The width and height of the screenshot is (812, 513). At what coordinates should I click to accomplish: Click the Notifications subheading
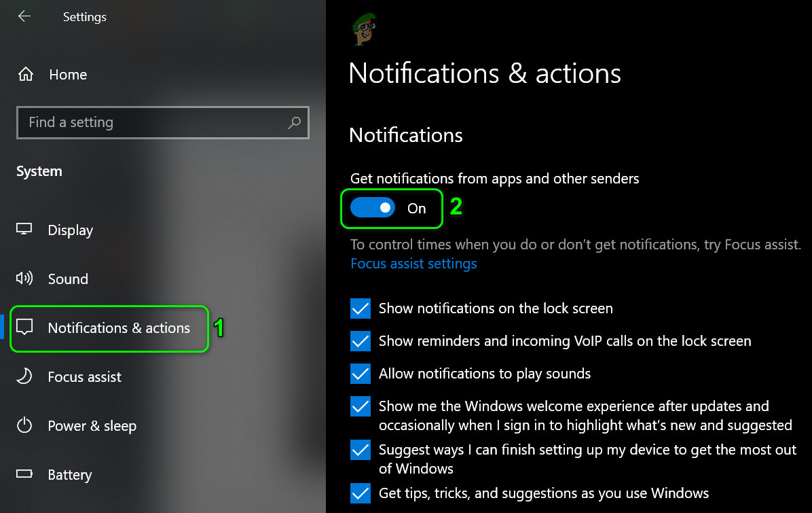[x=406, y=135]
